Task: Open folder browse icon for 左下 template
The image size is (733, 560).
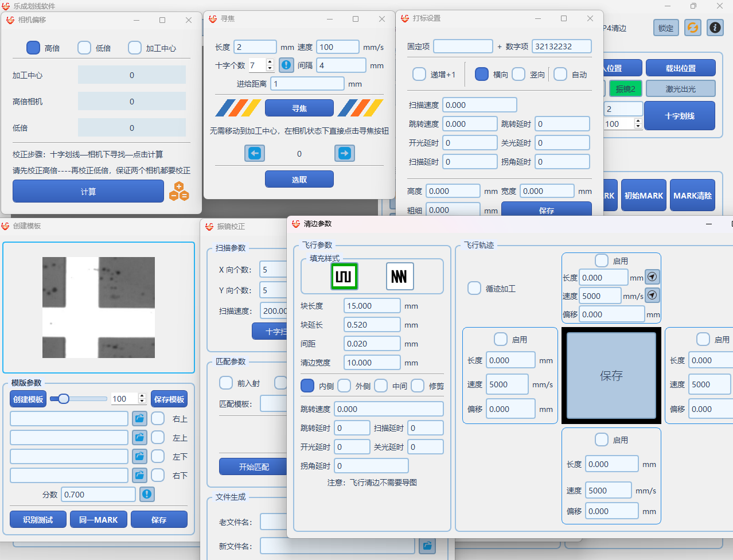Action: tap(139, 457)
